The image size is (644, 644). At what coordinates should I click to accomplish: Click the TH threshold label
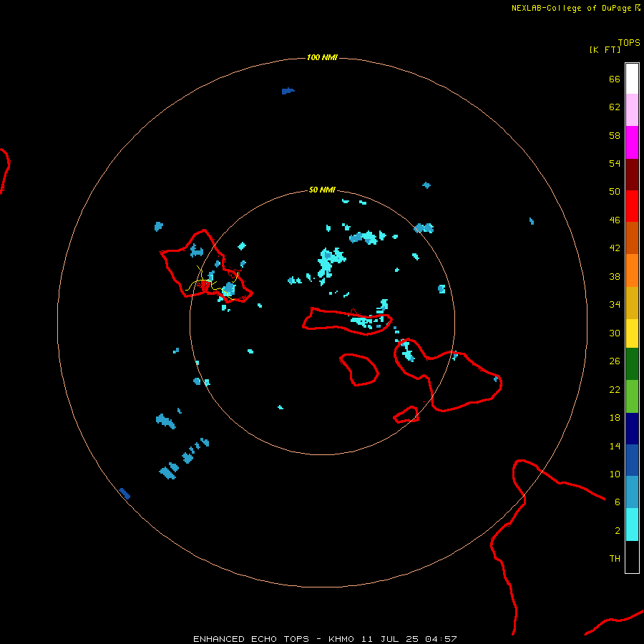point(615,559)
